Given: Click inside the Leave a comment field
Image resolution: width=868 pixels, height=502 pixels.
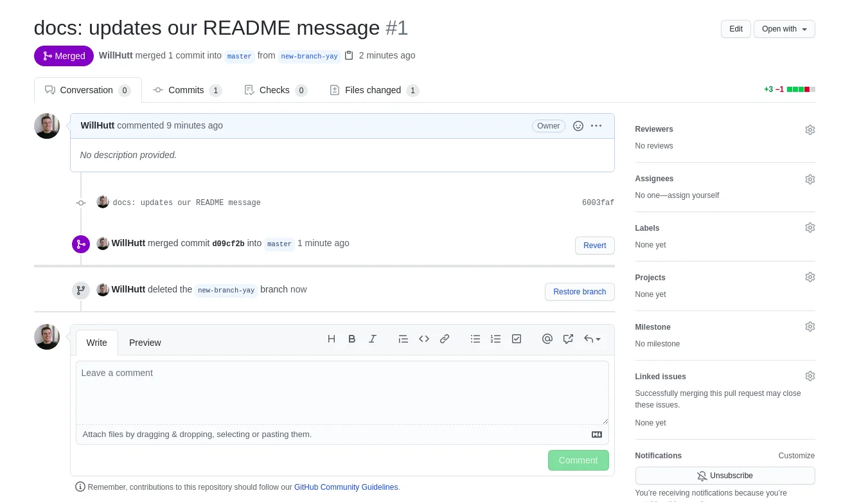Looking at the screenshot, I should click(342, 392).
